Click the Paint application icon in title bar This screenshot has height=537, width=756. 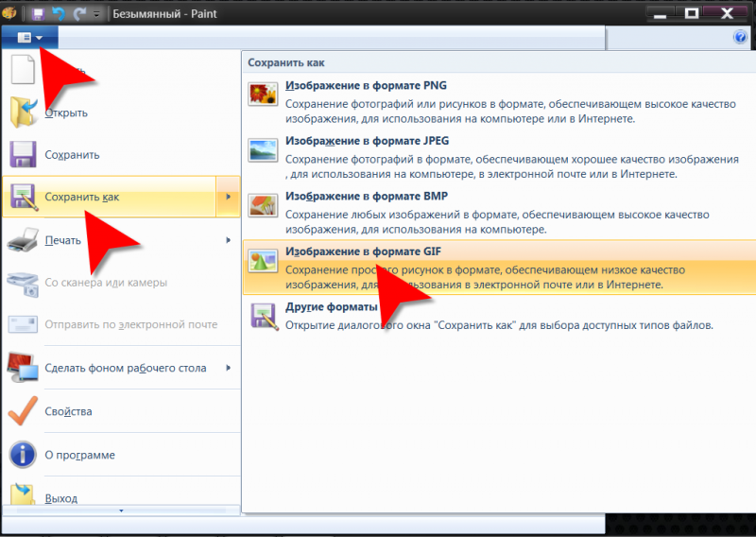pyautogui.click(x=9, y=13)
